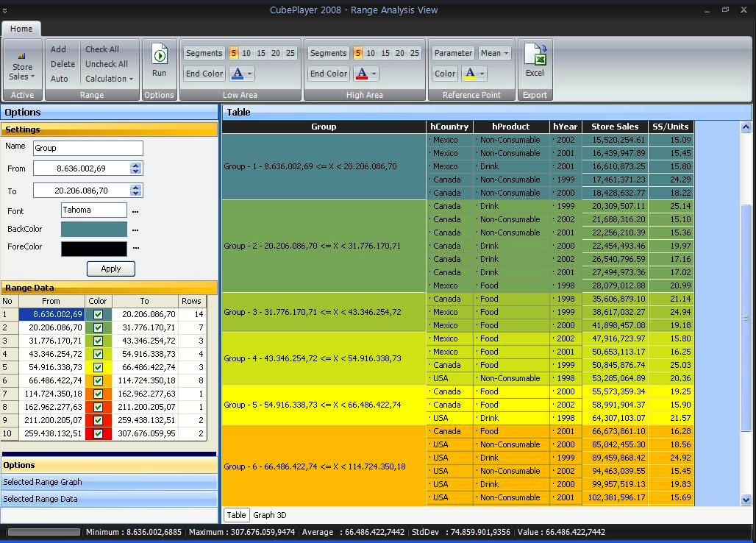The image size is (756, 543).
Task: Open the BackColor browse ellipsis button
Action: (x=135, y=230)
